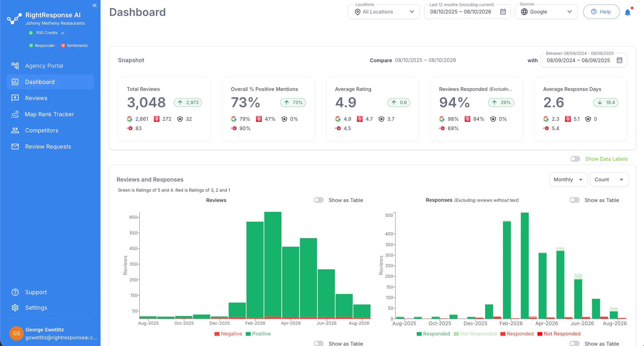
Task: Click the Average Response Days 2.6 value
Action: tap(554, 103)
